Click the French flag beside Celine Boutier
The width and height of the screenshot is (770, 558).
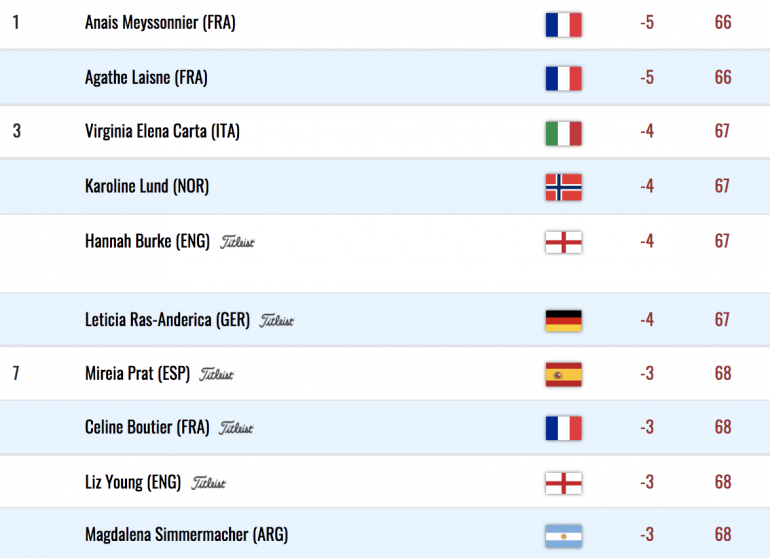(563, 428)
